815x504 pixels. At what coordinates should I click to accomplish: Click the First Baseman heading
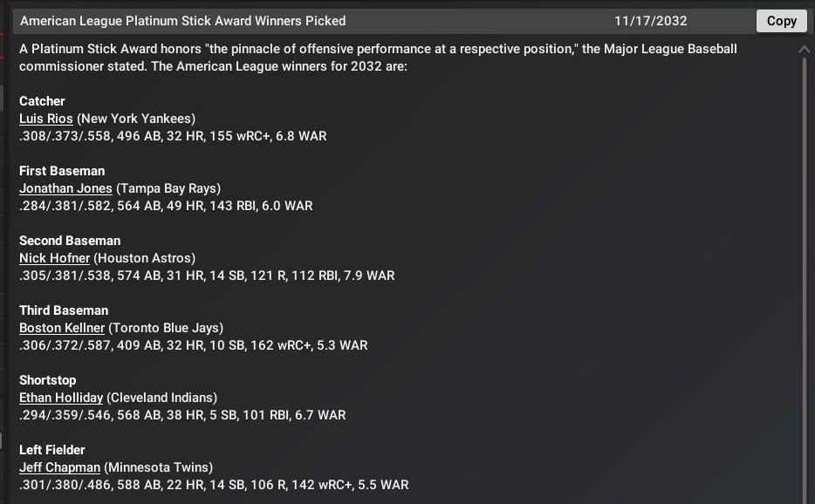(x=62, y=171)
